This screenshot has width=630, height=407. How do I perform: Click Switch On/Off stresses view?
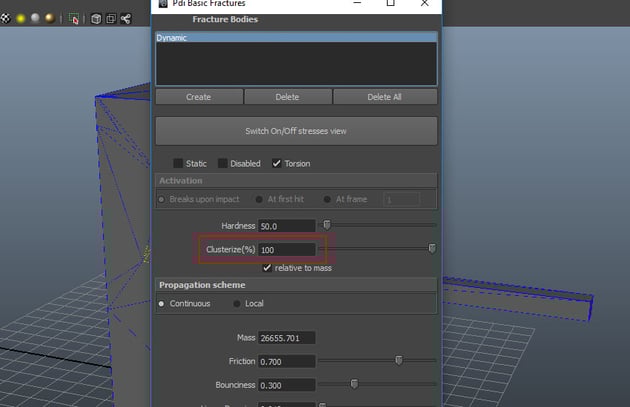coord(296,131)
